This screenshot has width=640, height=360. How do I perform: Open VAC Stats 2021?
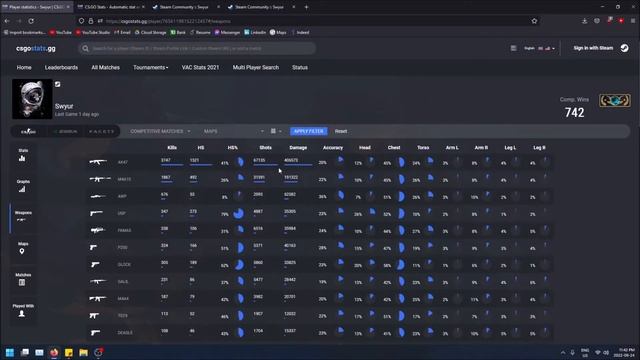click(200, 68)
